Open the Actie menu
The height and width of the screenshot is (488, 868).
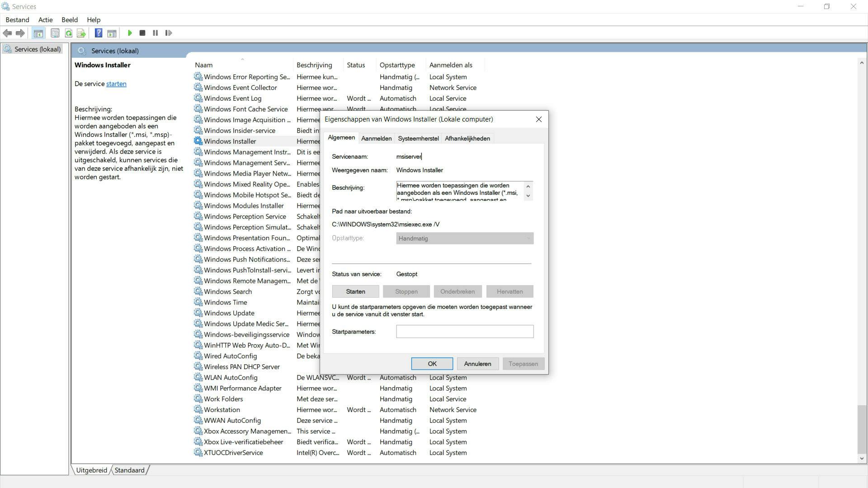[45, 20]
